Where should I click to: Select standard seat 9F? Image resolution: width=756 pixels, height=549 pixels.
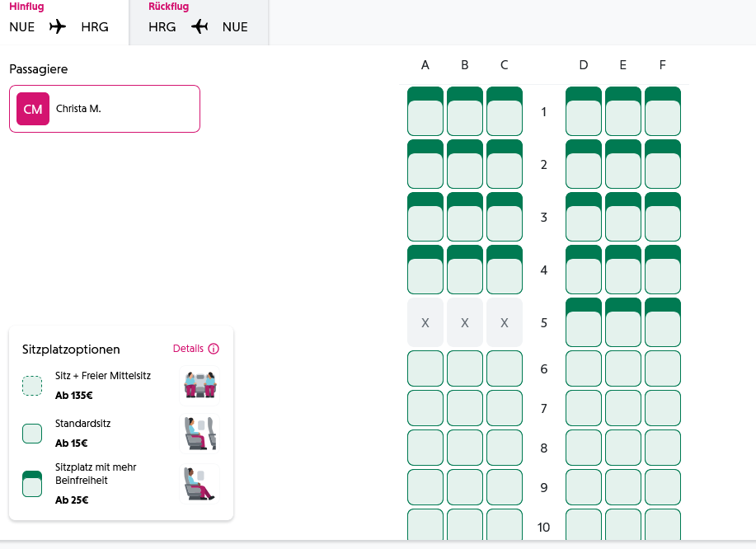coord(663,487)
